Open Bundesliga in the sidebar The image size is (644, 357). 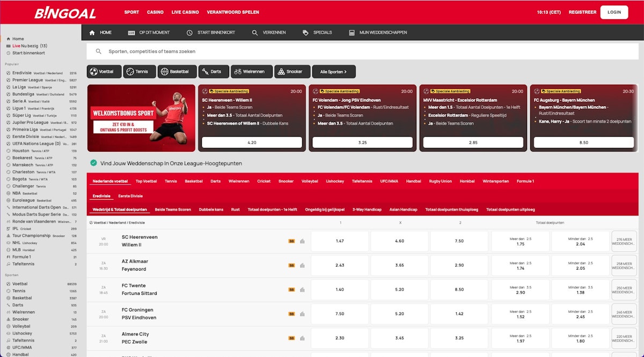tap(41, 94)
